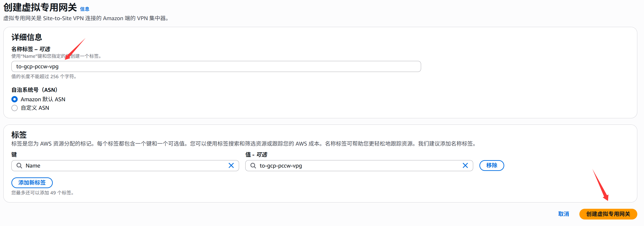This screenshot has width=644, height=226.
Task: Click the search icon in the tag value field
Action: [253, 166]
